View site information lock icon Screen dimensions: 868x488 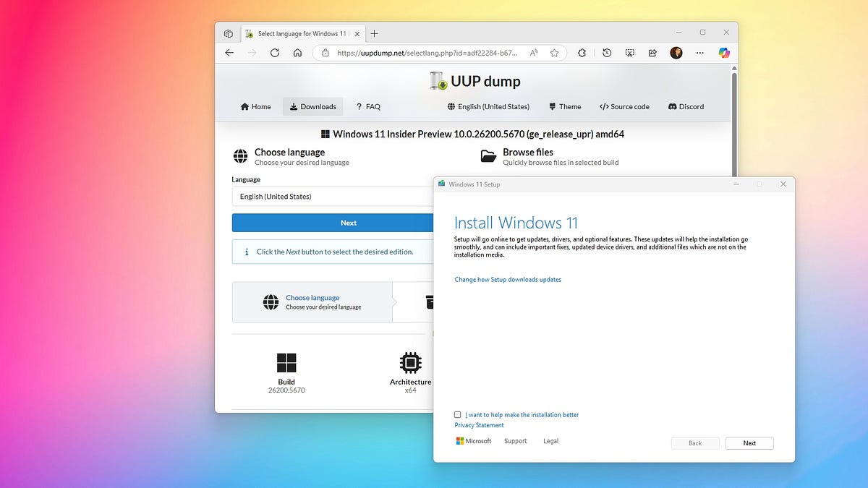[x=325, y=53]
